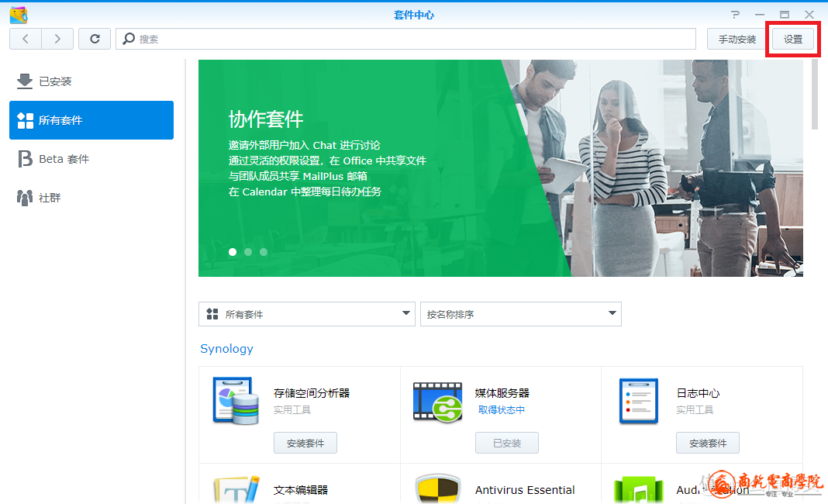Open 日志中心 package icon
This screenshot has width=828, height=504.
(x=638, y=400)
